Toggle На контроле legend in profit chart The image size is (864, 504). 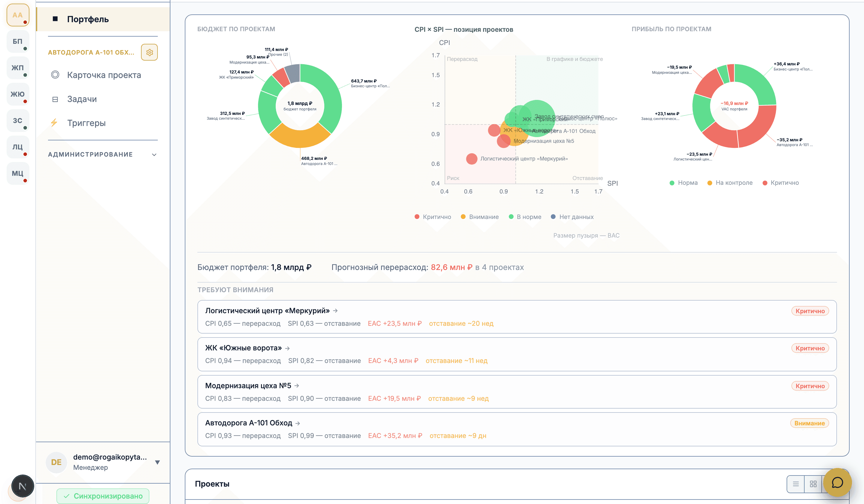[x=730, y=183]
